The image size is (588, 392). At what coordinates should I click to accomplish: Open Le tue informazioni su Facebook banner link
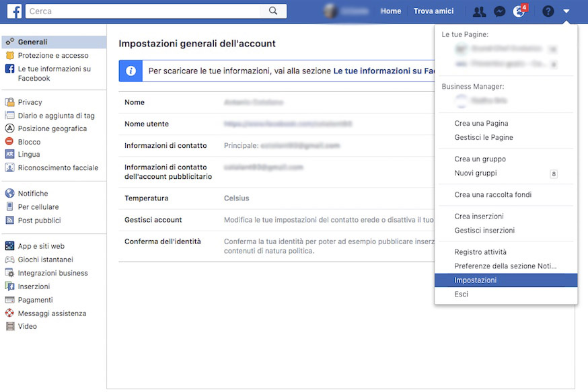tap(383, 71)
